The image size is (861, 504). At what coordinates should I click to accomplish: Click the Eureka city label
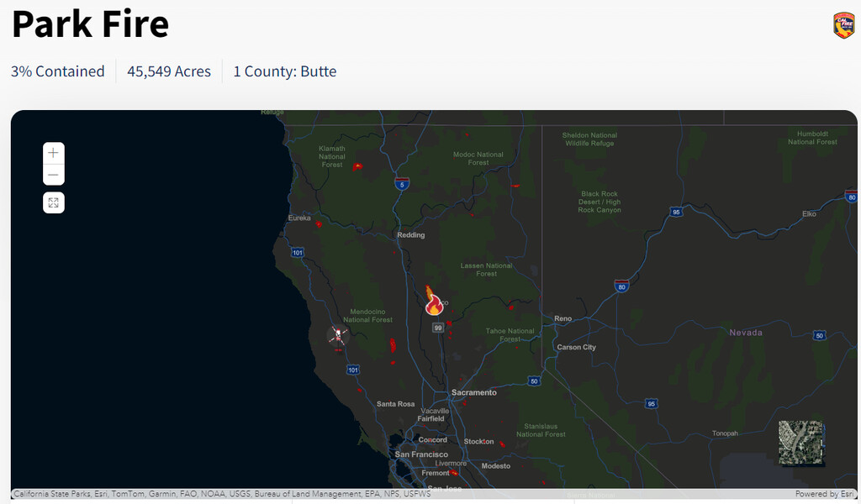299,218
